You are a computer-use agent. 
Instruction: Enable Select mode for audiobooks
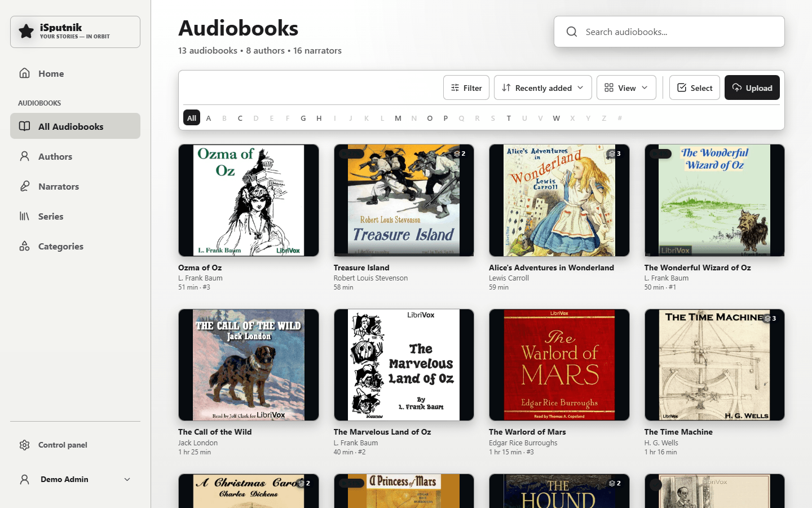point(694,87)
